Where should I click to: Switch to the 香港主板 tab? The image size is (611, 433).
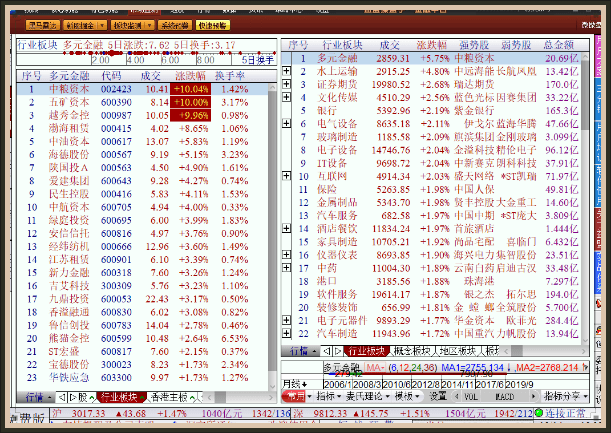[x=169, y=397]
